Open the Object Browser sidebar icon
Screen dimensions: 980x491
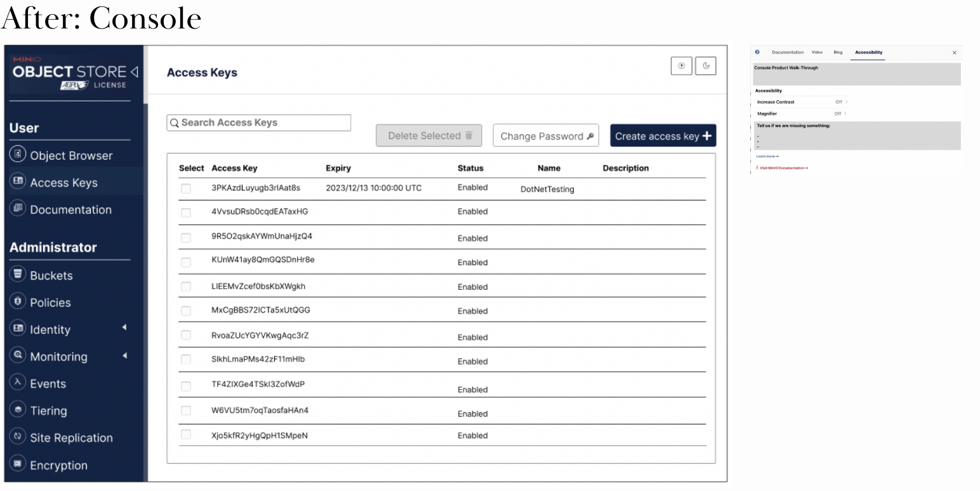tap(18, 155)
